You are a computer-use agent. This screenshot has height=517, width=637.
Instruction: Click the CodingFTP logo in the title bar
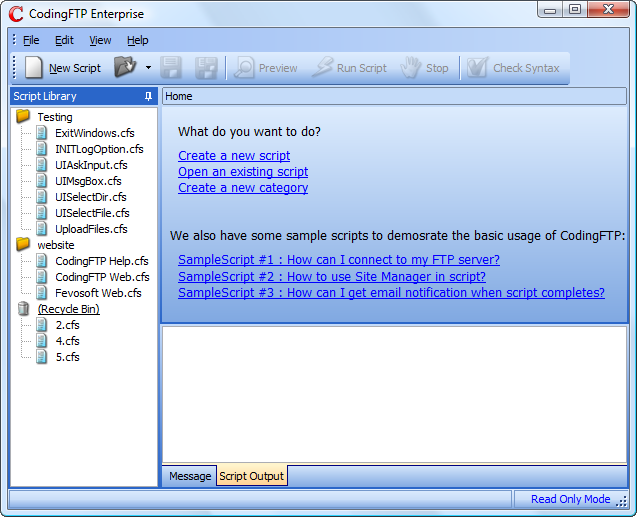(16, 14)
